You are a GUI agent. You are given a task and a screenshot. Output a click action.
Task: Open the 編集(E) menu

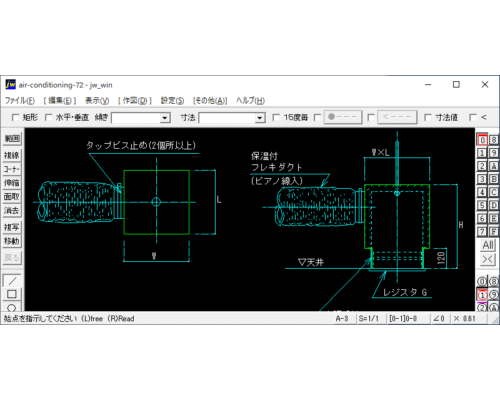(x=60, y=100)
